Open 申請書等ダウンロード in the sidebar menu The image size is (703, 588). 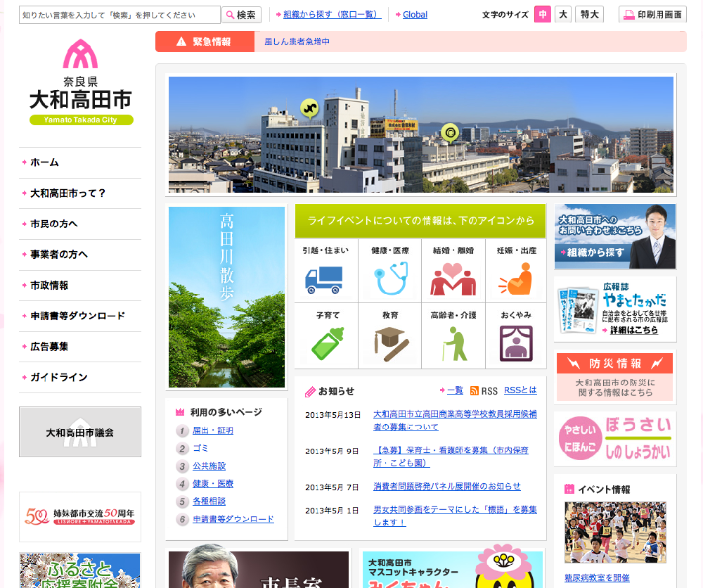(77, 316)
